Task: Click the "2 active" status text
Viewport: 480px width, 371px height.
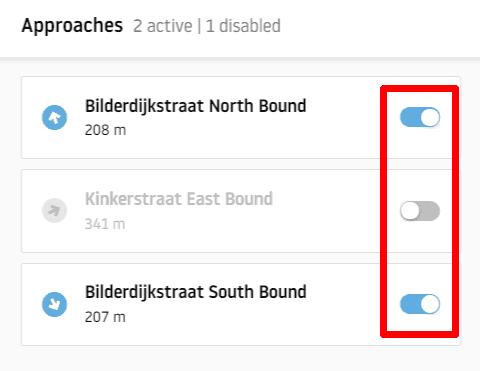Action: click(163, 26)
